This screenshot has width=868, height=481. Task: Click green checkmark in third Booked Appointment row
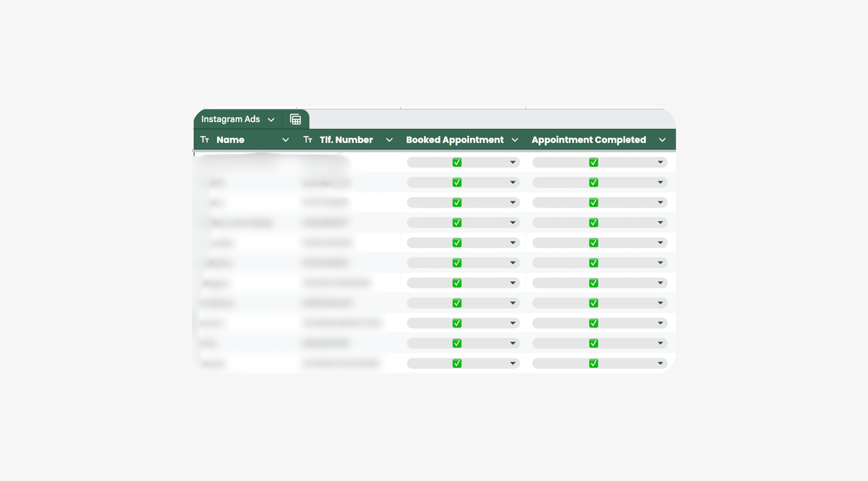(457, 202)
